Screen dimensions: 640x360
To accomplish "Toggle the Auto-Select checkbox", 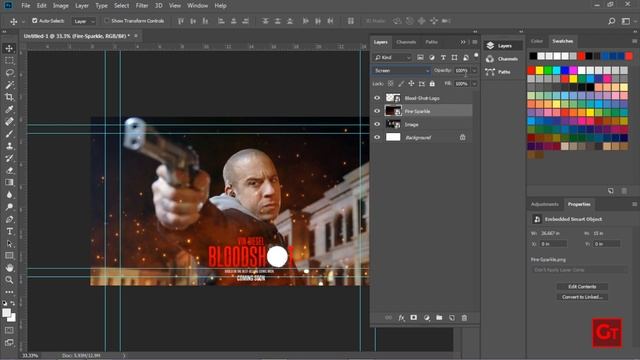I will 35,20.
